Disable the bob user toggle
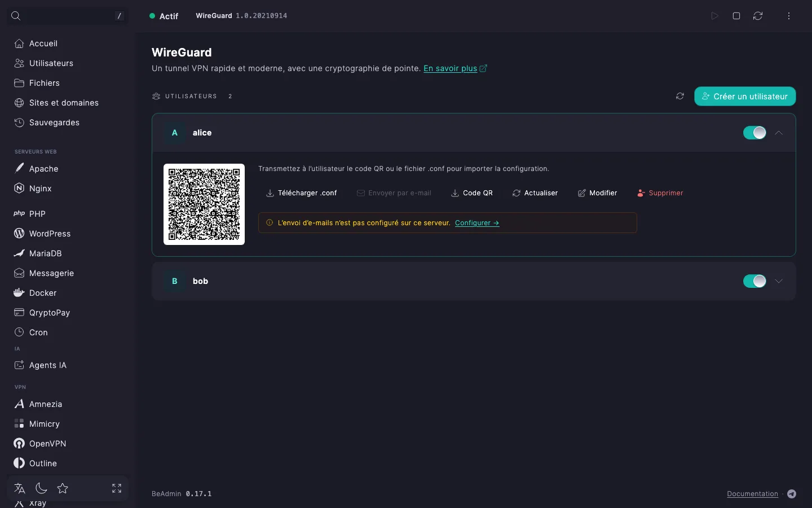812x508 pixels. click(754, 281)
